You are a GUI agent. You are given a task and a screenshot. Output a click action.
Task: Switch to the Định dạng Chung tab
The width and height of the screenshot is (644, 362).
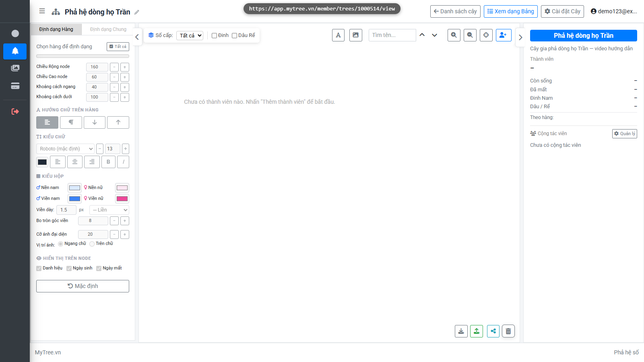pyautogui.click(x=108, y=29)
